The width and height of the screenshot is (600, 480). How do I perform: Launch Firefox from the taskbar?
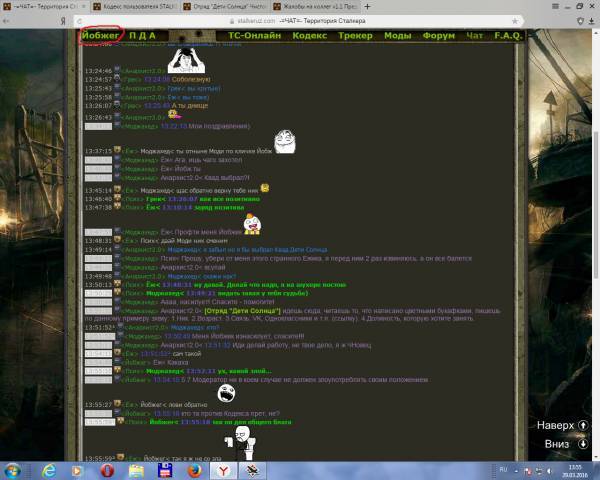click(x=194, y=470)
